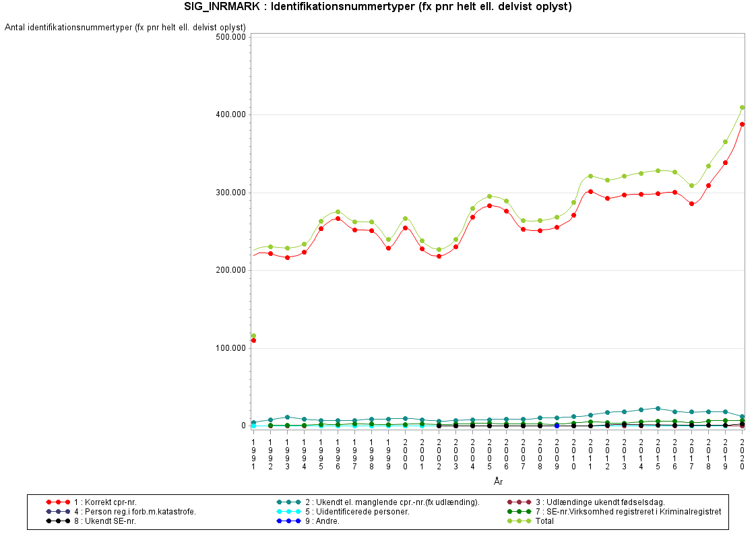This screenshot has width=756, height=534.
Task: Select the red Korrekt cpr-nr. point for 2020
Action: pos(742,125)
